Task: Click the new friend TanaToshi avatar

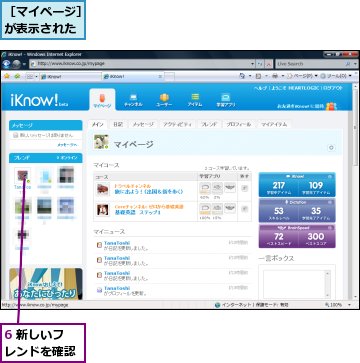Action: coord(22,175)
